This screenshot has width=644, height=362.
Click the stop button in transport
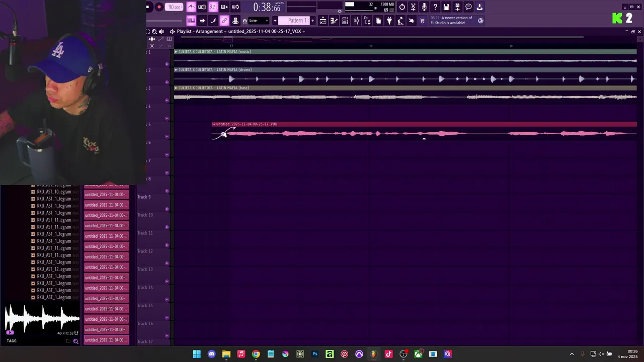point(148,7)
